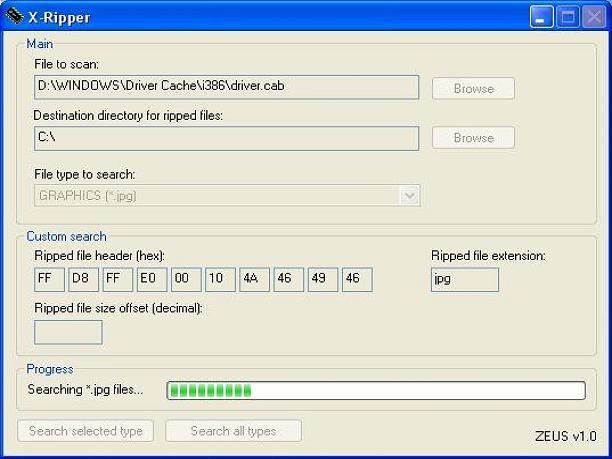Browse for the file to scan
The image size is (612, 459).
[x=473, y=89]
